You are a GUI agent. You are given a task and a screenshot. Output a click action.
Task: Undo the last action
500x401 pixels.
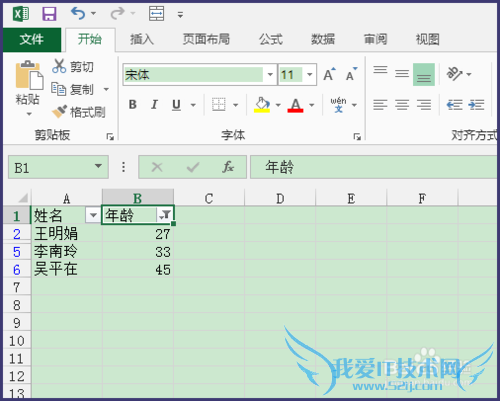click(x=78, y=14)
